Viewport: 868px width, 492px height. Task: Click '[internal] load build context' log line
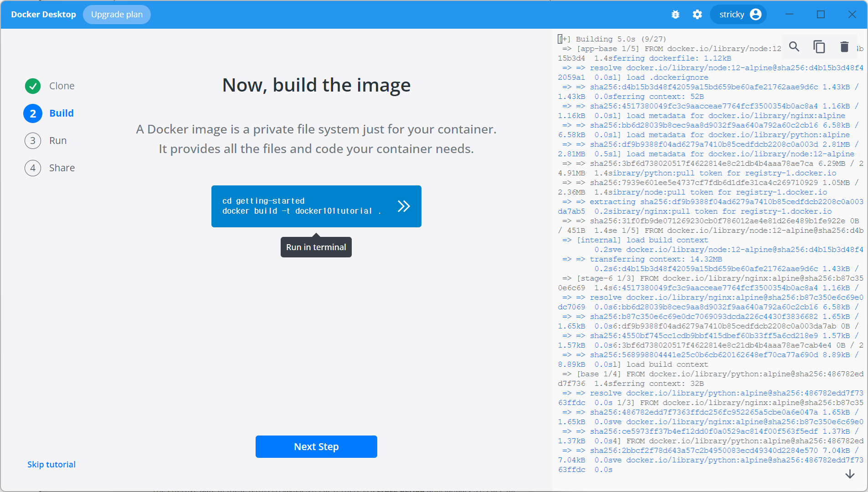click(635, 240)
